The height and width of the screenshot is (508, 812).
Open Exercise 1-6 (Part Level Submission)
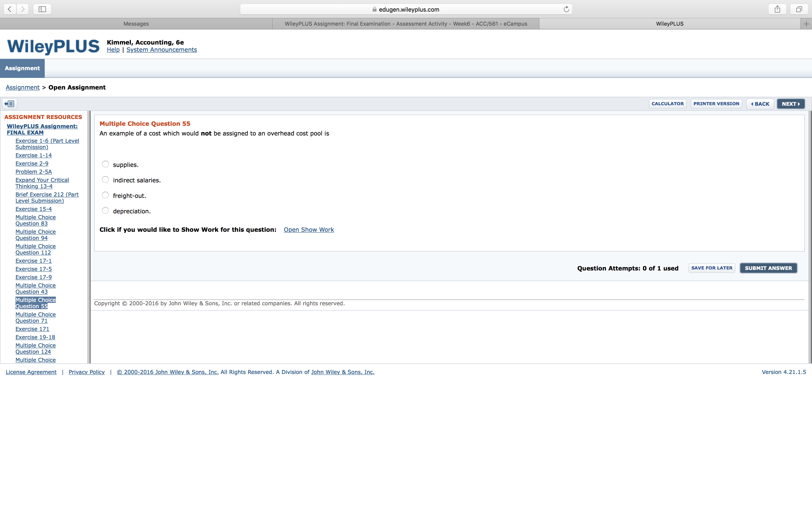point(47,144)
